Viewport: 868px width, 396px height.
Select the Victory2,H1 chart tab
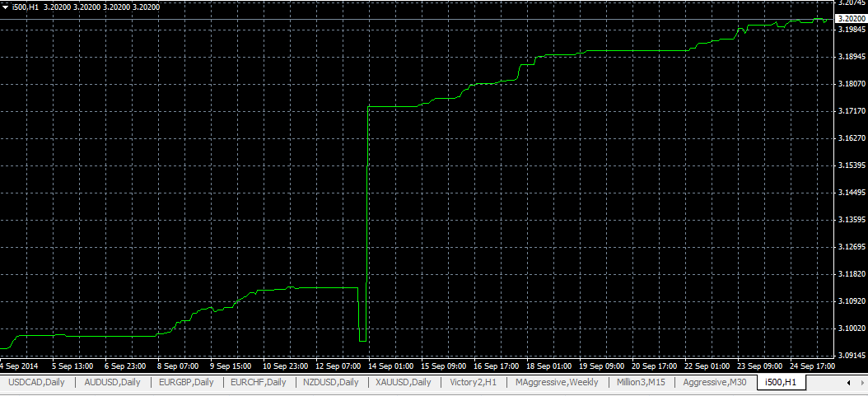[474, 382]
